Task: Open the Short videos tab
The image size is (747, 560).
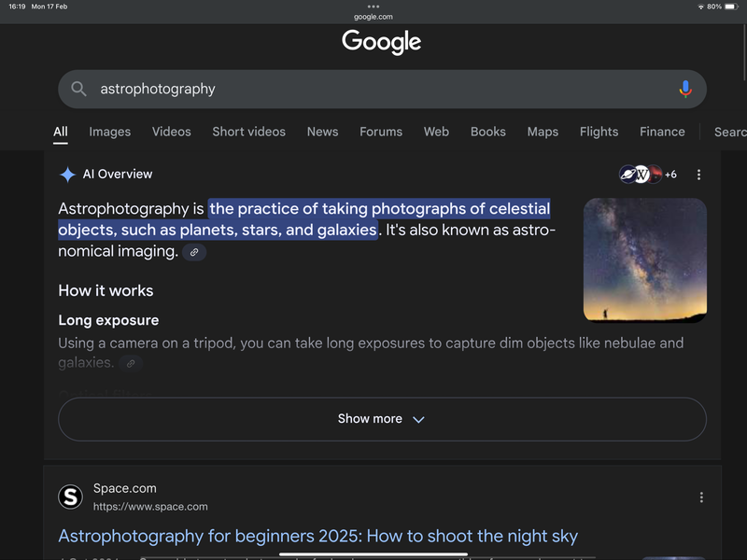Action: click(248, 132)
